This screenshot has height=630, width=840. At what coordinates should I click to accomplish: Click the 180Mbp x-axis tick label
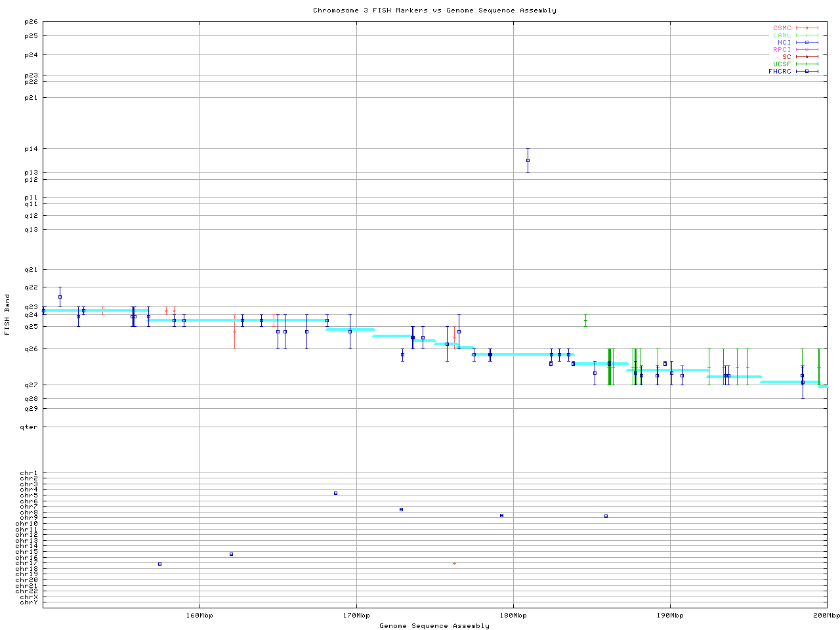513,616
